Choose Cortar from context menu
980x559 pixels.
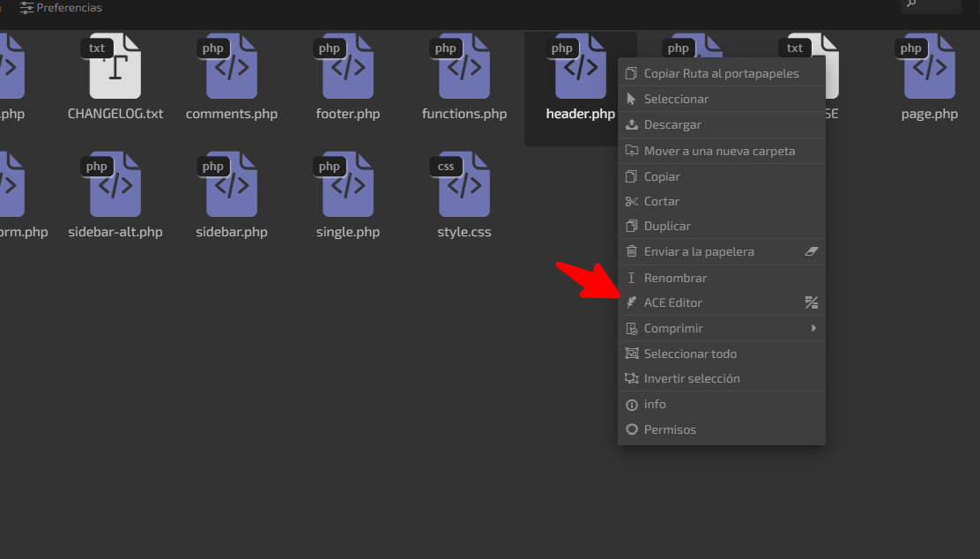click(x=721, y=201)
